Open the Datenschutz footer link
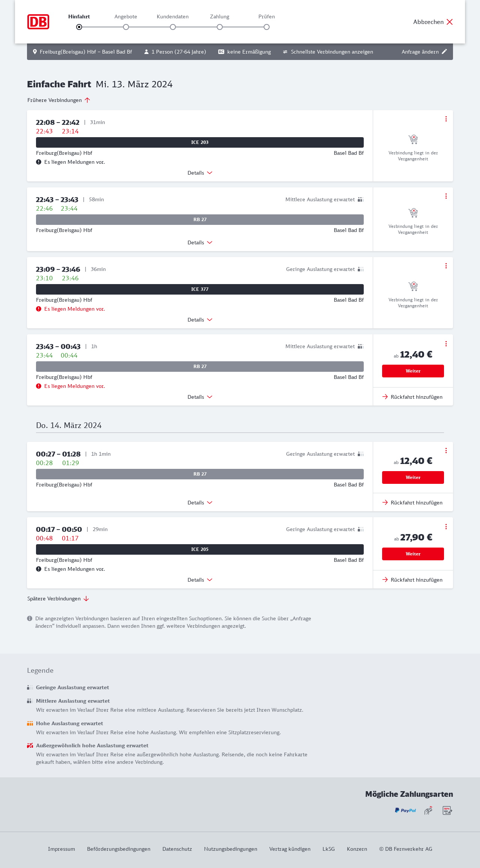Viewport: 480px width, 868px height. (177, 849)
